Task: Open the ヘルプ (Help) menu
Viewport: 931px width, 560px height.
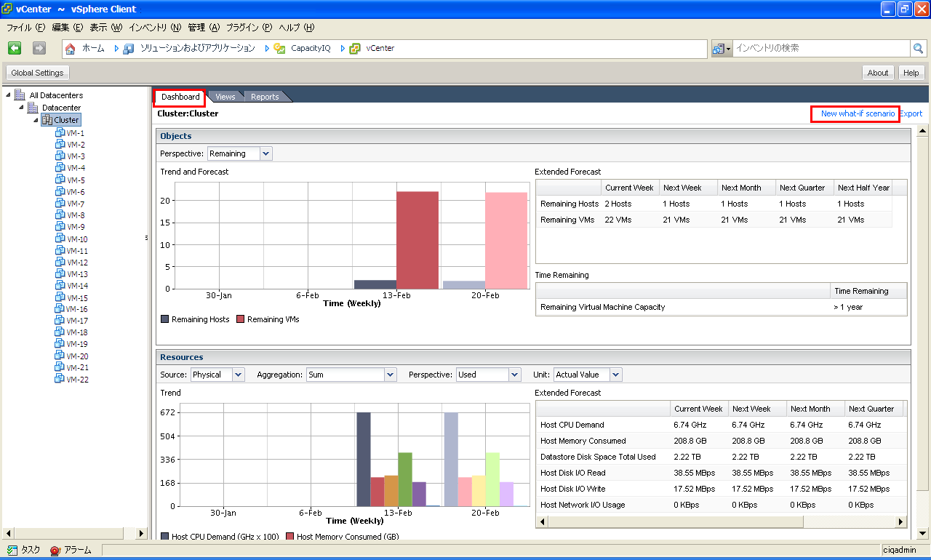Action: 297,28
